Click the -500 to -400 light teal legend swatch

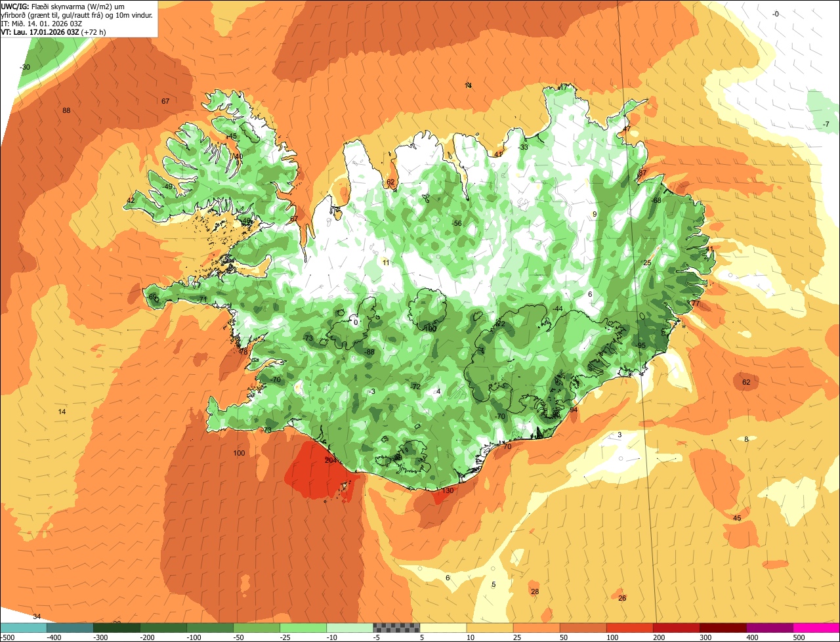point(24,627)
